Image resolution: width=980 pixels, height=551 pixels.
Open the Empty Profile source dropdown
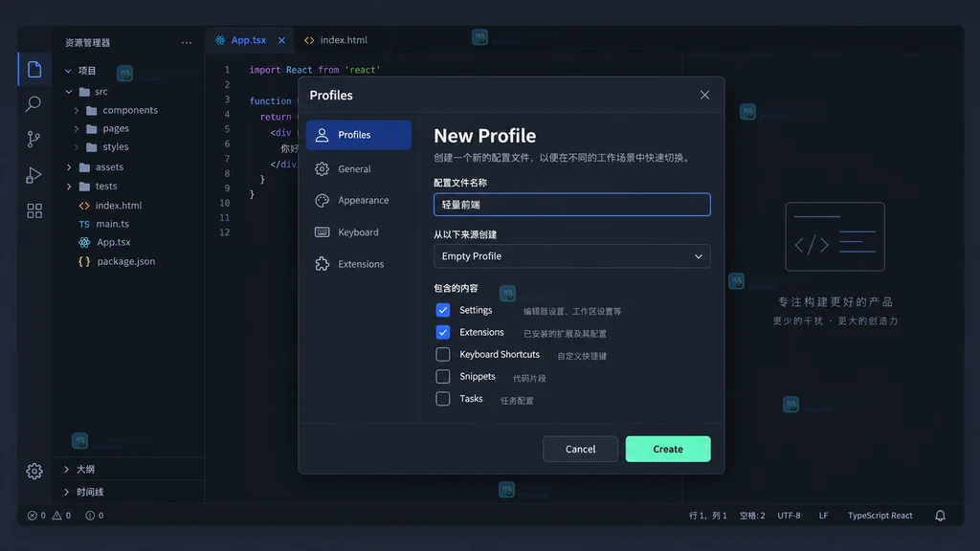click(x=572, y=256)
